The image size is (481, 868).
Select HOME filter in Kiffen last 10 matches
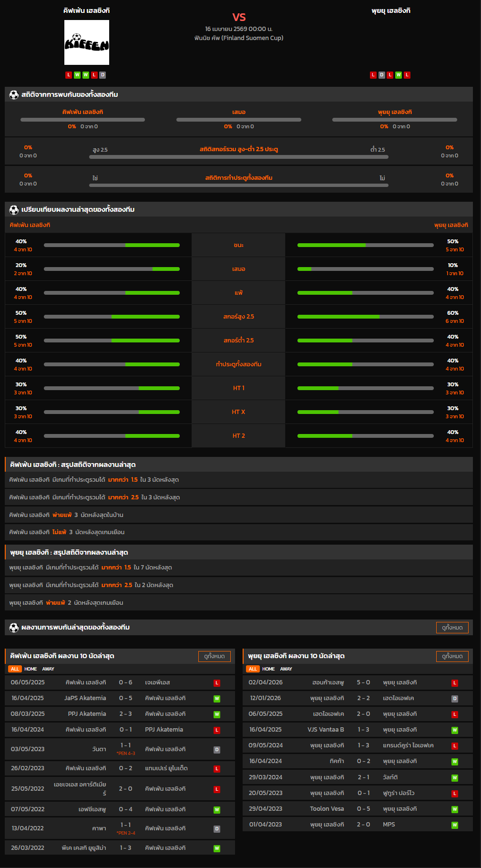31,669
